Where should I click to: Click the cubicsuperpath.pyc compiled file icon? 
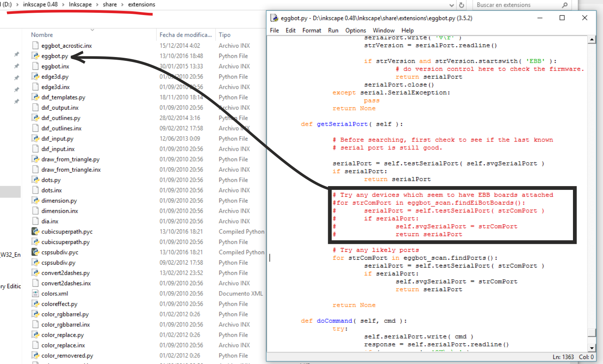(x=35, y=232)
